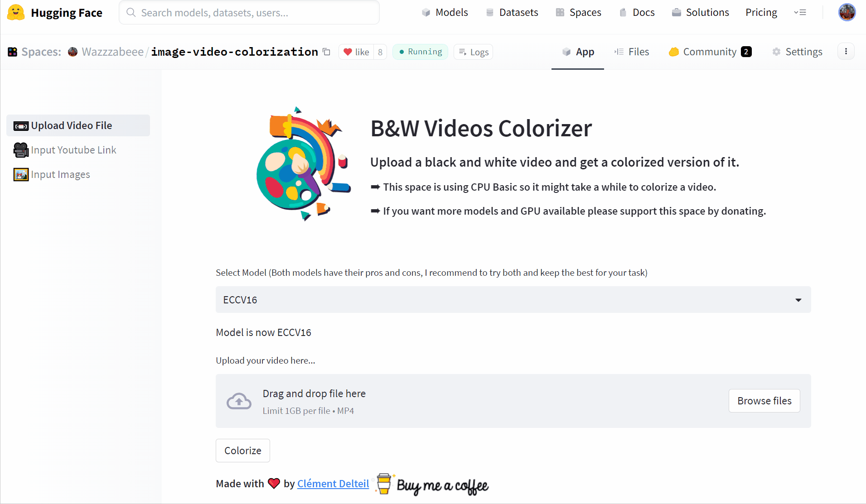Click the Solutions briefcase icon
The image size is (866, 504).
[x=677, y=13]
